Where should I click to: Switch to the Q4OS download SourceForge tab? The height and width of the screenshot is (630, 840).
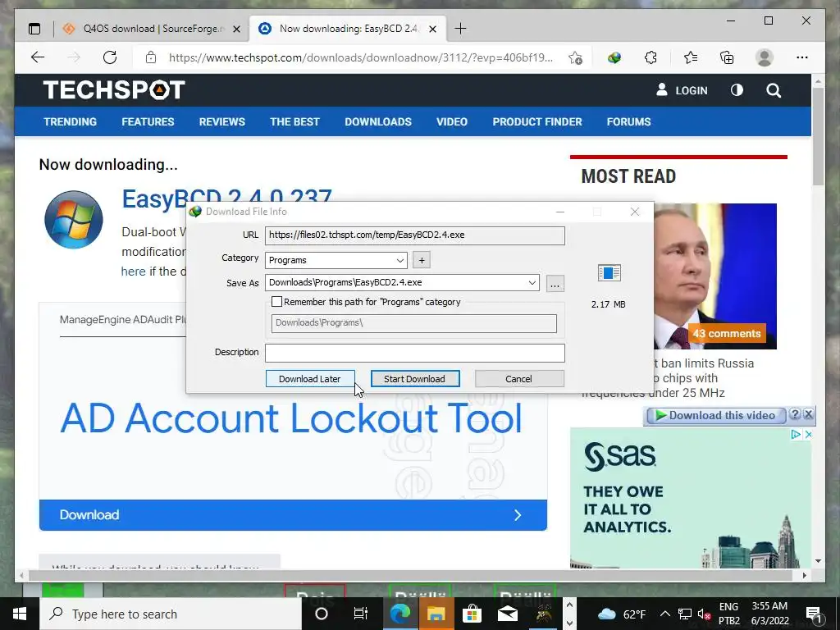point(151,29)
